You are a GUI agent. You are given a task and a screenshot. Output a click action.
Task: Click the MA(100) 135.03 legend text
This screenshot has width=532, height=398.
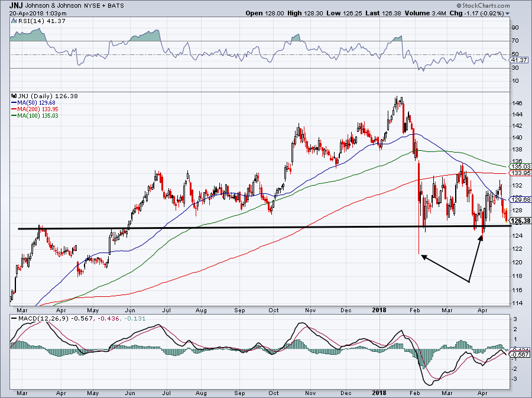pyautogui.click(x=38, y=116)
